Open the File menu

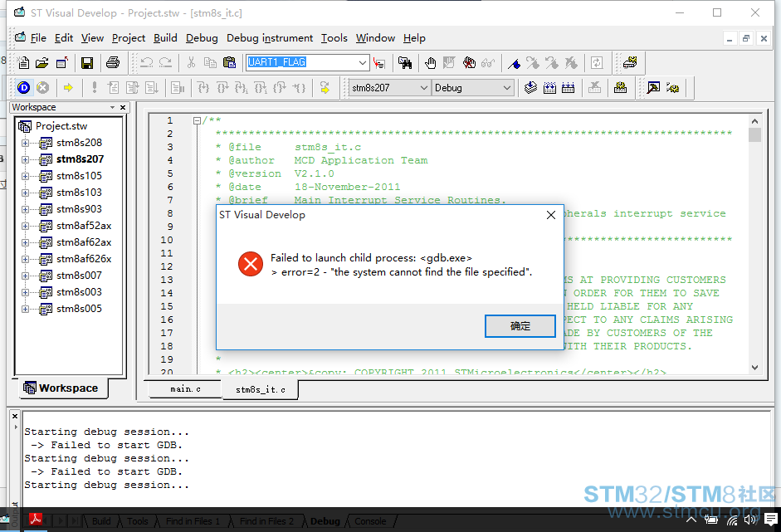pyautogui.click(x=38, y=38)
